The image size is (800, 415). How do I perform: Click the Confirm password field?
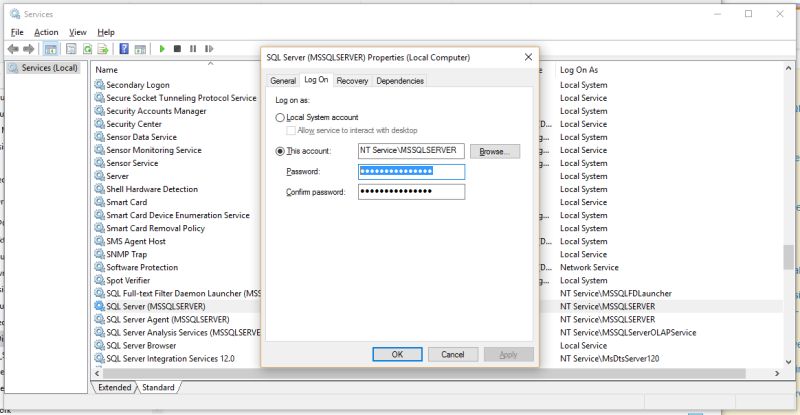pos(411,192)
